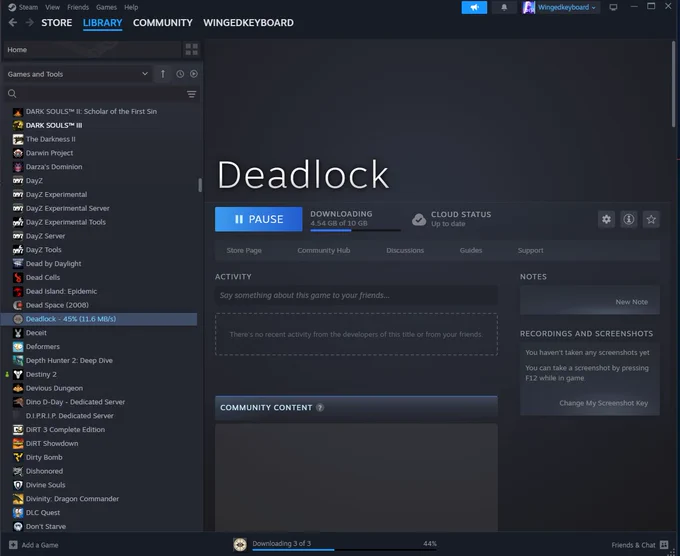The height and width of the screenshot is (556, 680).
Task: Enter Big Picture mode monitor icon
Action: pos(613,7)
